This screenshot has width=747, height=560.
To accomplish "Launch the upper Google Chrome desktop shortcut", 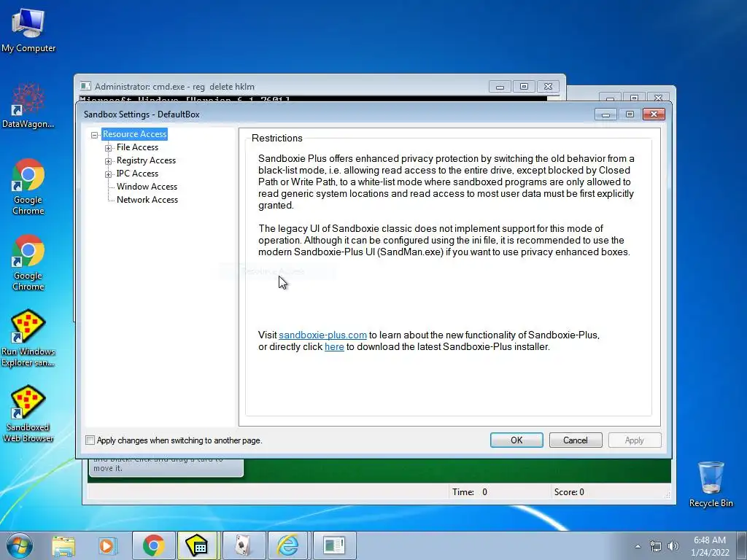I will [28, 187].
